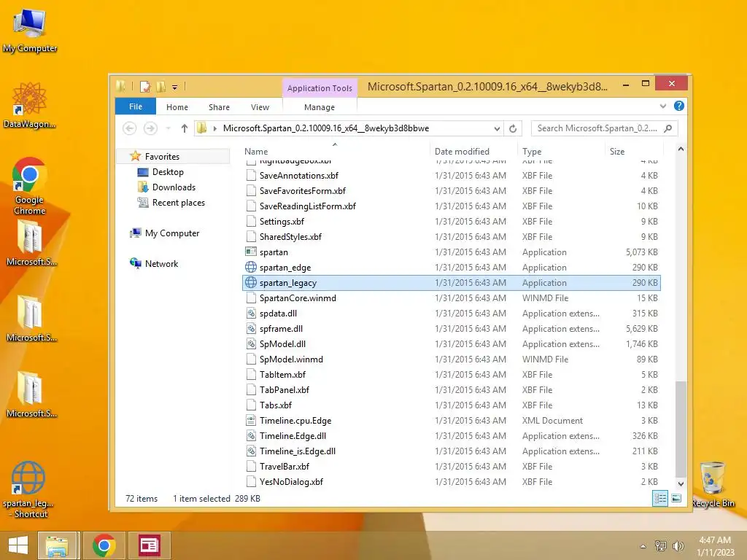The image size is (747, 560).
Task: Select the Google Chrome desktop shortcut
Action: coord(29,186)
